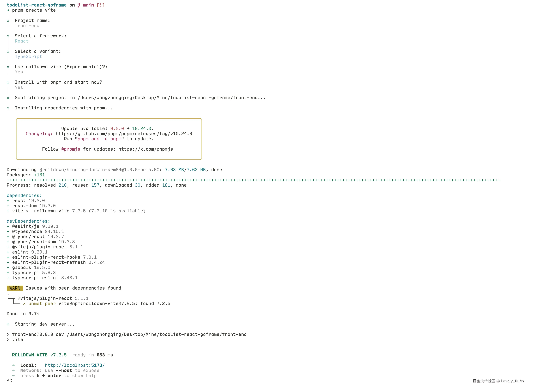Screen dimensions: 533x392
Task: Click the diamond marker beside Select a framework
Action: pos(8,36)
